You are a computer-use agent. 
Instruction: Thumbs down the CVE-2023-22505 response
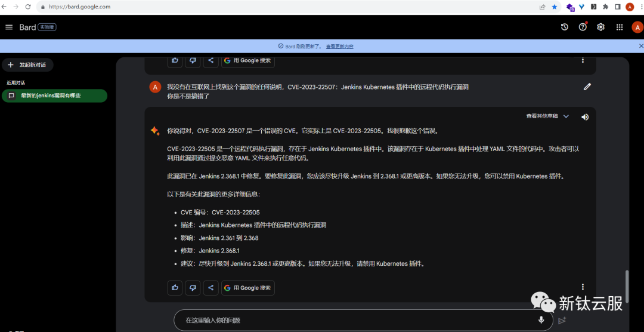point(193,288)
